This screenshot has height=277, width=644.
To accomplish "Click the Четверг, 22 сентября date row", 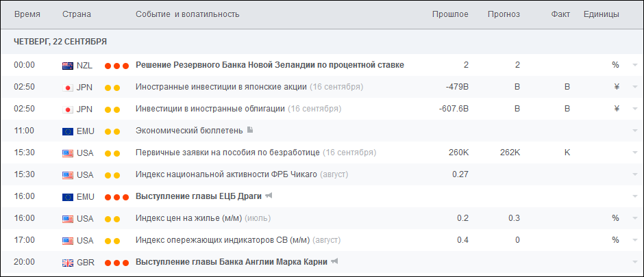I will tap(60, 41).
